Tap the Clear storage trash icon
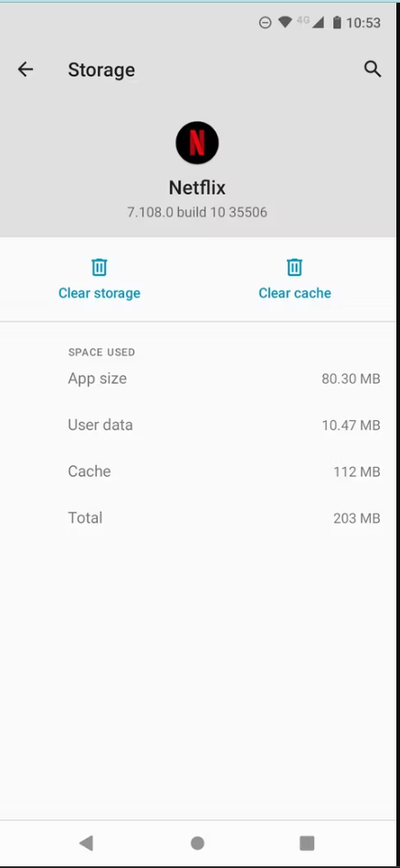 (99, 268)
